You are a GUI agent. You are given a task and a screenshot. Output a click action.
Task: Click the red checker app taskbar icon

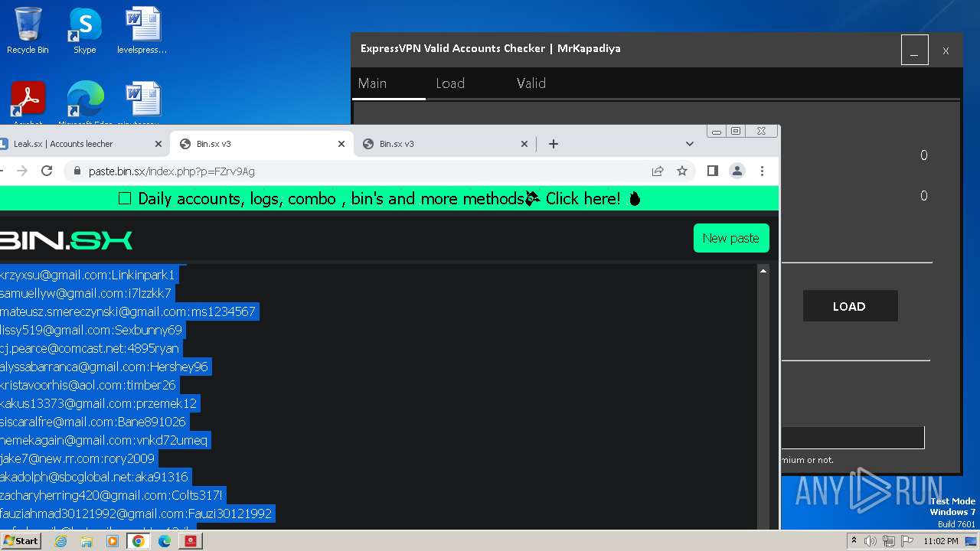click(191, 541)
